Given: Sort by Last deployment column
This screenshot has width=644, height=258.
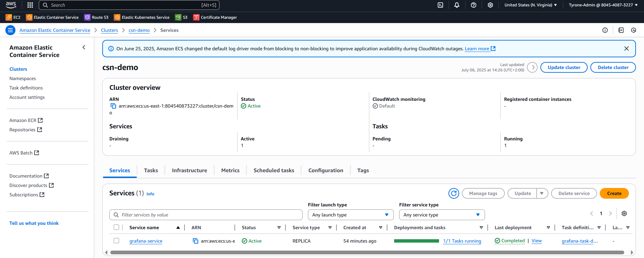Looking at the screenshot, I should point(548,228).
